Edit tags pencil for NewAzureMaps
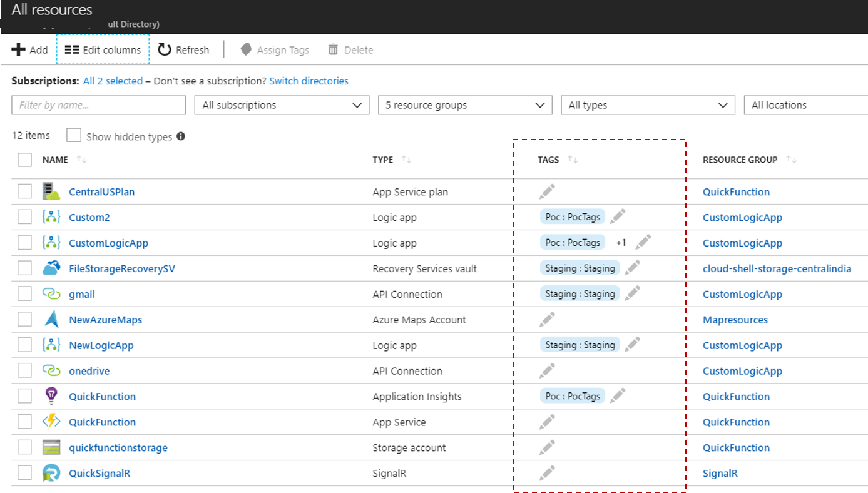868x493 pixels. tap(547, 320)
